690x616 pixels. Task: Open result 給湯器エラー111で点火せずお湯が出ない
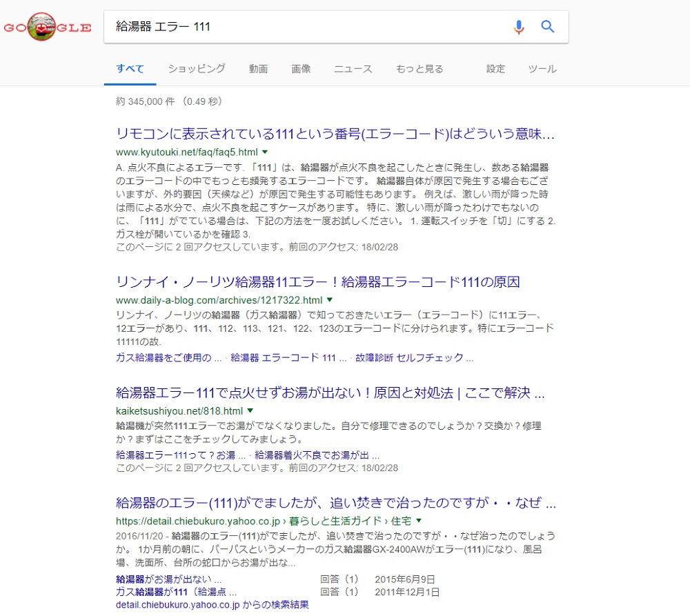[x=330, y=393]
